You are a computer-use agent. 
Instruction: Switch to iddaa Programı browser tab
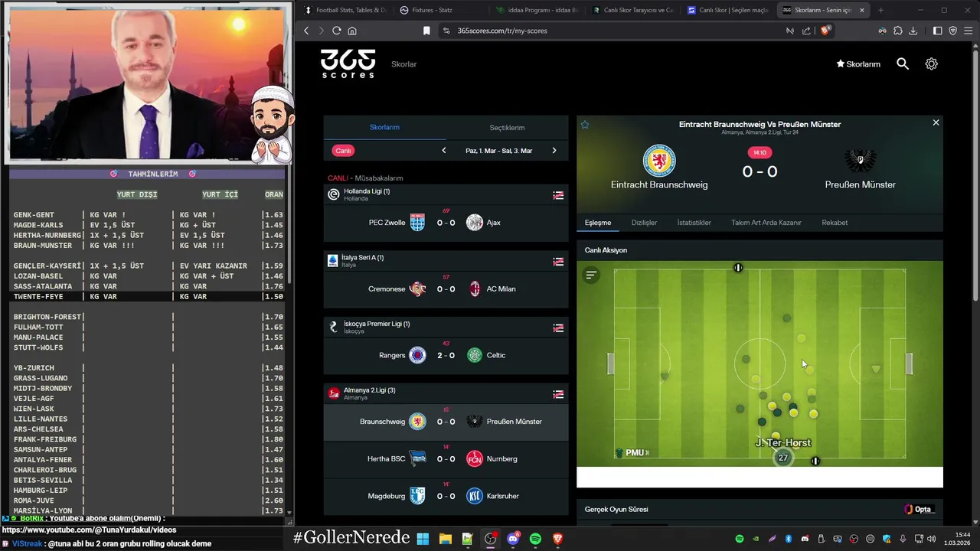coord(537,10)
